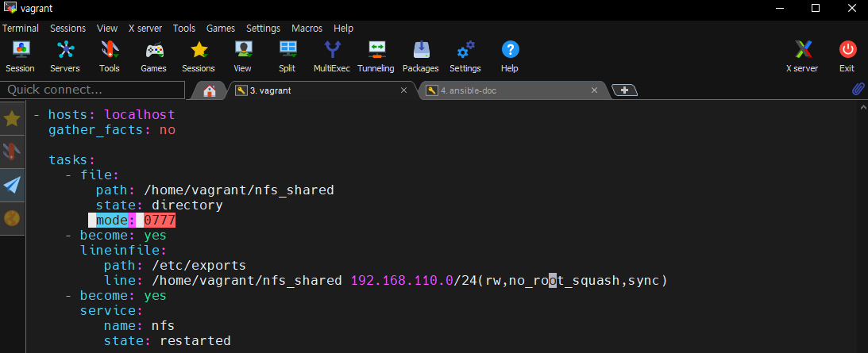The width and height of the screenshot is (868, 353).
Task: Close the '3. vagrant' tab
Action: tap(403, 90)
